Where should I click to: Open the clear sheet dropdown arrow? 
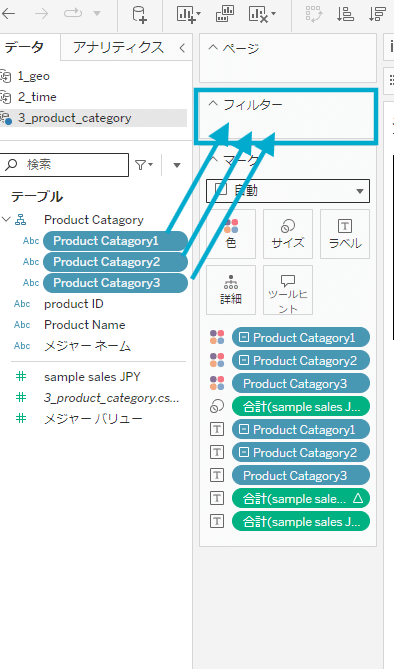point(274,14)
